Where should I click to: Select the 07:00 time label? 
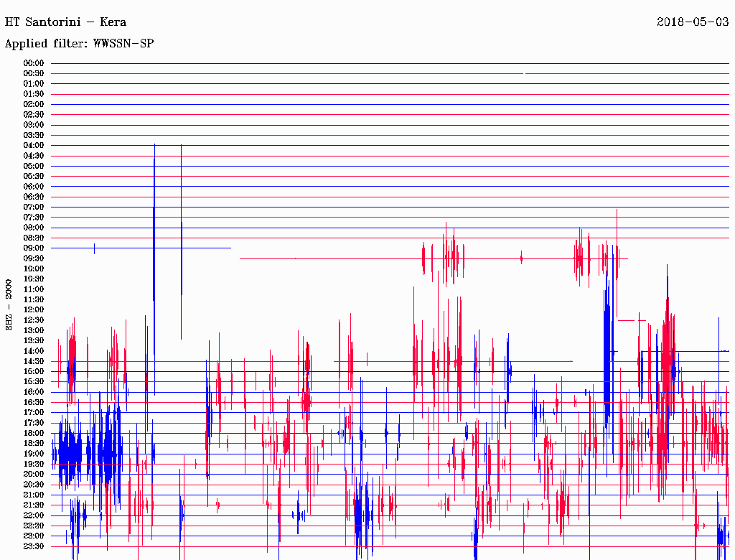click(x=34, y=207)
